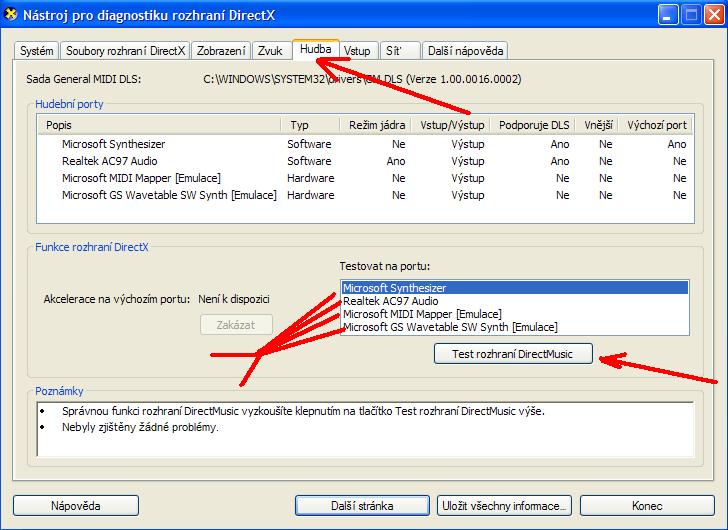Click the Vstup/Výstup column header

pyautogui.click(x=452, y=125)
